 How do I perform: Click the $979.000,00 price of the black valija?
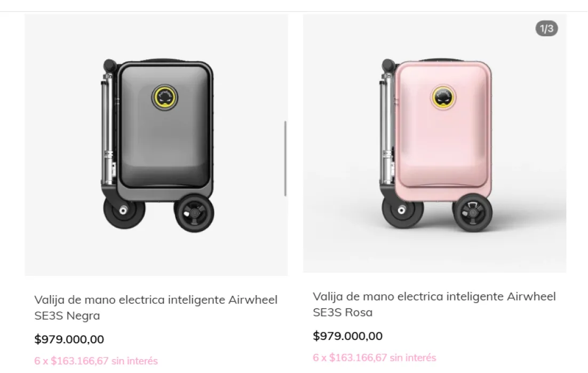click(x=69, y=339)
